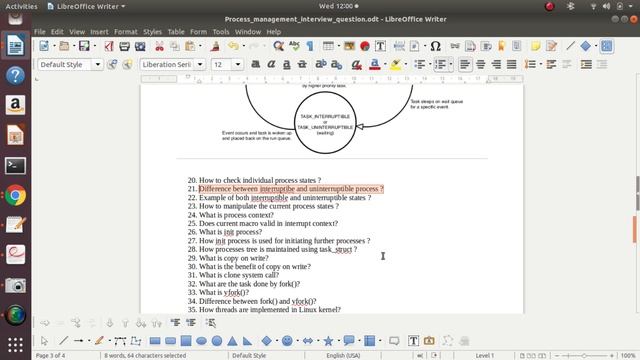This screenshot has height=360, width=640.
Task: Open Terminal from the dock
Action: click(x=16, y=166)
